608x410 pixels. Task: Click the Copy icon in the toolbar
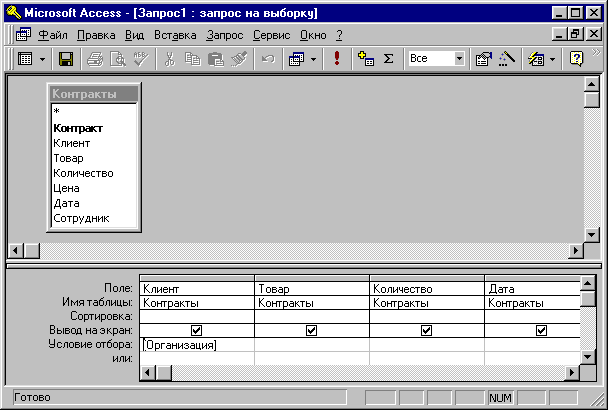pyautogui.click(x=192, y=59)
